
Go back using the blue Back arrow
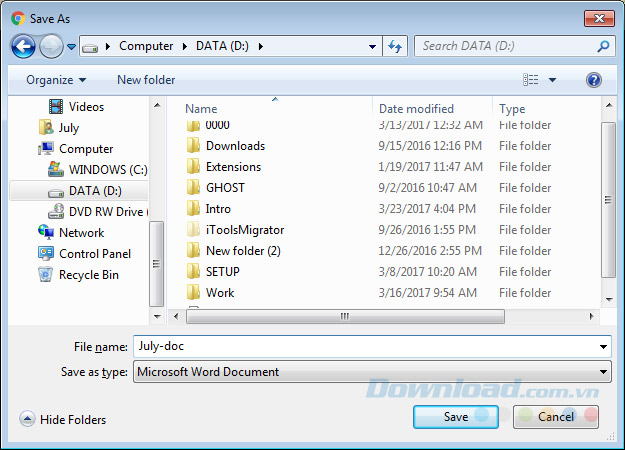tap(23, 46)
